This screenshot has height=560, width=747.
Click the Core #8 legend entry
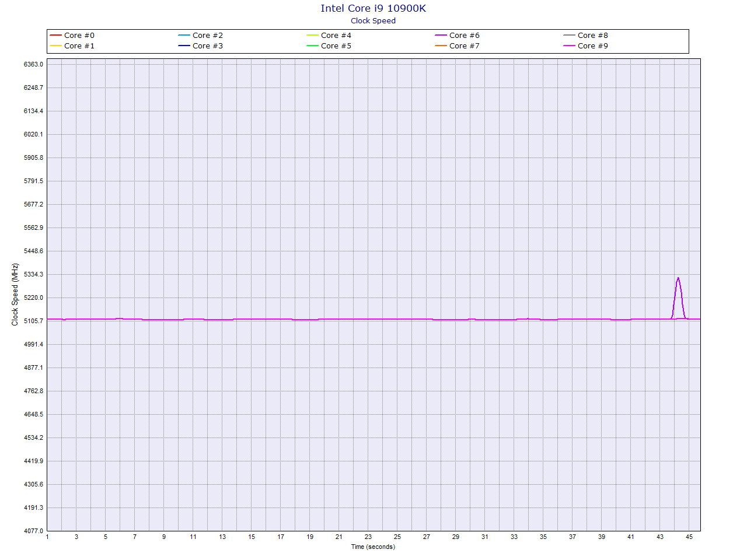[x=586, y=36]
